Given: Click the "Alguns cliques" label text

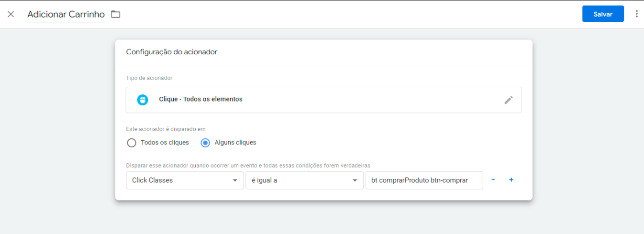Looking at the screenshot, I should 235,142.
